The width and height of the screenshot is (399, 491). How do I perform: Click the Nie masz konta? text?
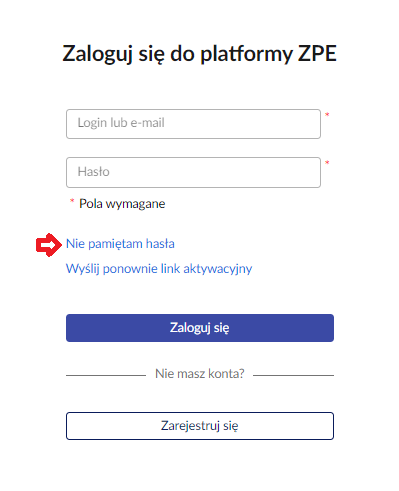(x=200, y=374)
